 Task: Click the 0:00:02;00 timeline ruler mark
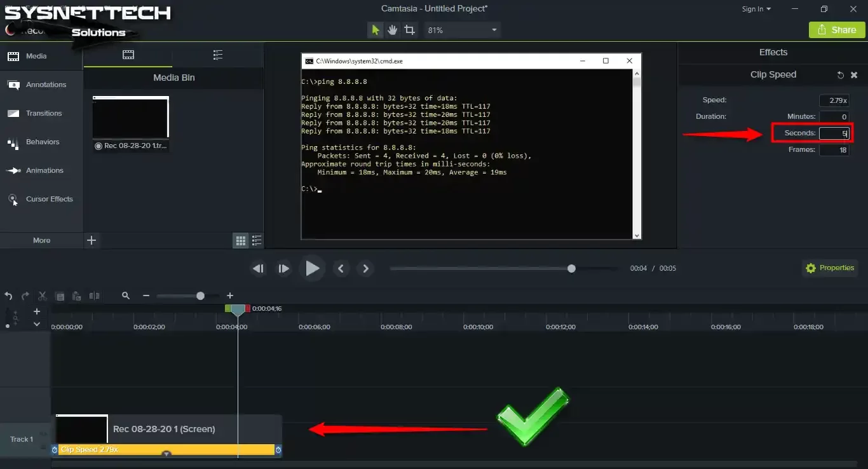click(149, 327)
